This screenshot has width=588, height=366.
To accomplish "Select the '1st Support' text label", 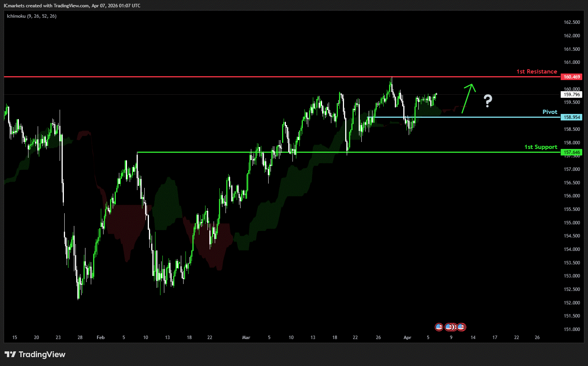I will click(541, 147).
